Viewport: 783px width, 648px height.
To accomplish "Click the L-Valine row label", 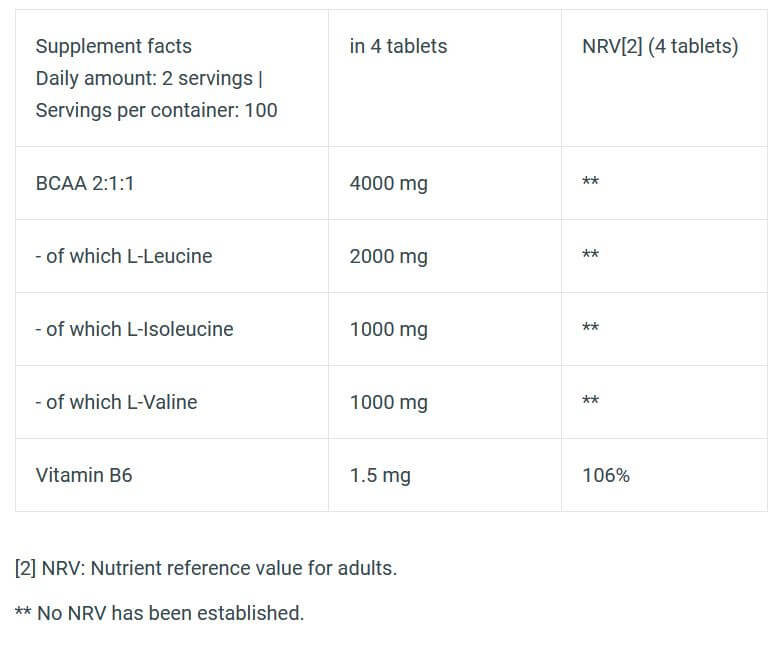I will [x=116, y=402].
